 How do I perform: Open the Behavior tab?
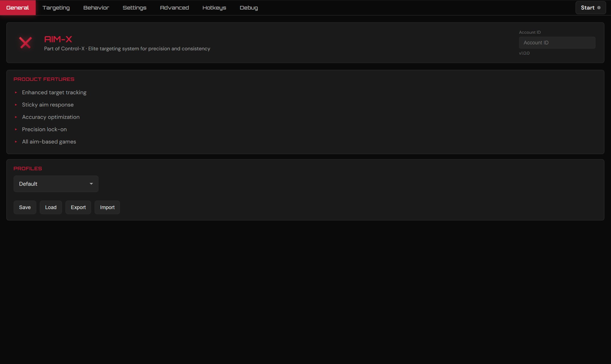click(96, 8)
